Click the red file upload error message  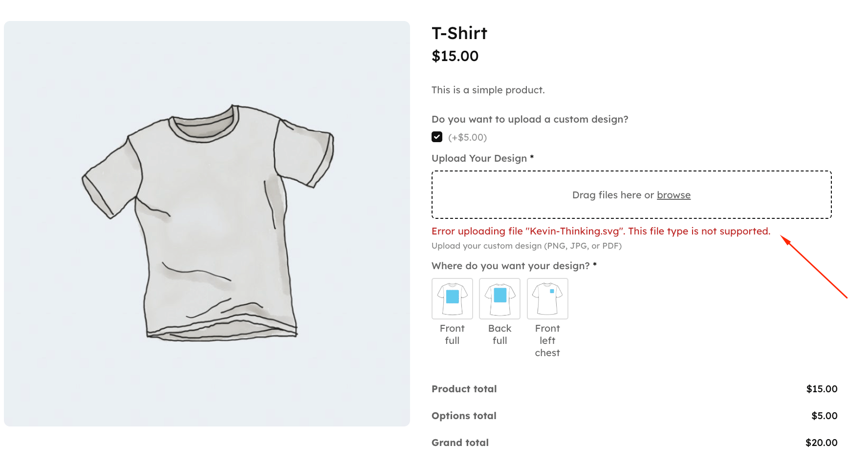click(601, 231)
